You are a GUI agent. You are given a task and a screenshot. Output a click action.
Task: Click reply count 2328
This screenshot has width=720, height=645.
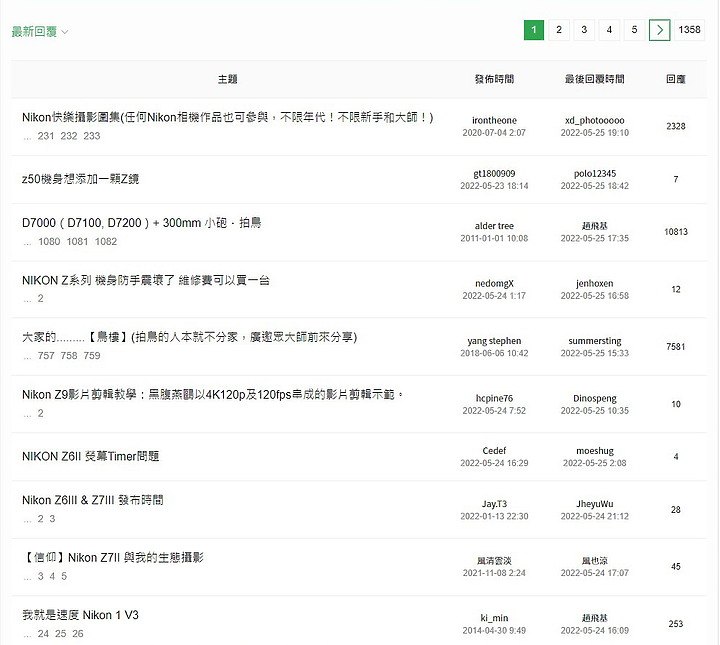[x=675, y=126]
